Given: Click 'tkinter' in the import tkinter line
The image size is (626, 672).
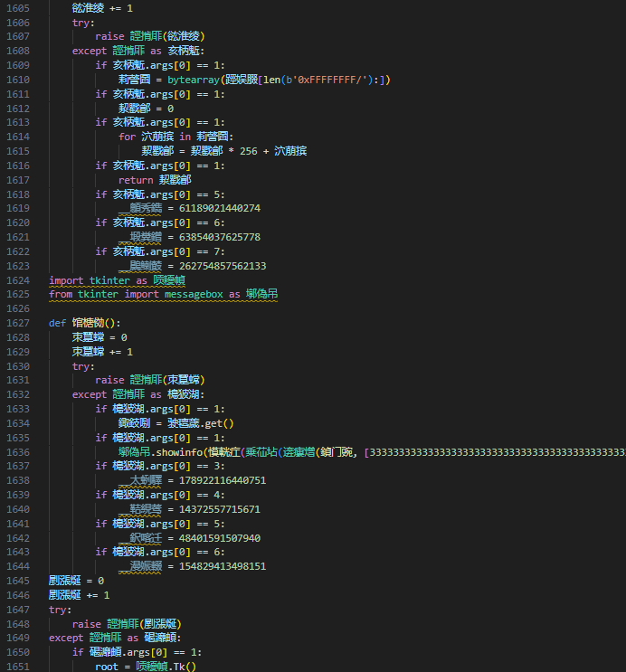Looking at the screenshot, I should tap(109, 280).
